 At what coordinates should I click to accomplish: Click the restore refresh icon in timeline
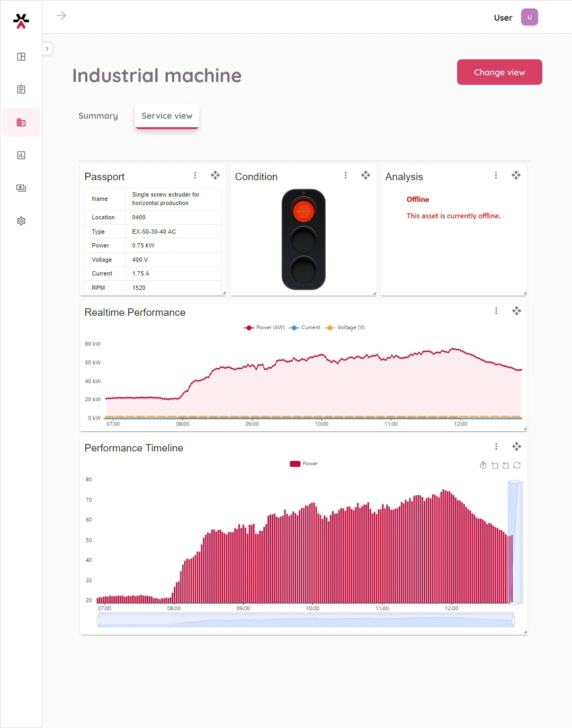click(517, 465)
